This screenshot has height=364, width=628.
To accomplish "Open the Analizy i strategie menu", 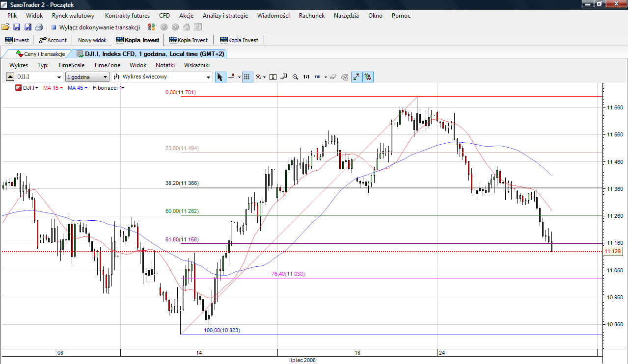I will click(x=225, y=16).
